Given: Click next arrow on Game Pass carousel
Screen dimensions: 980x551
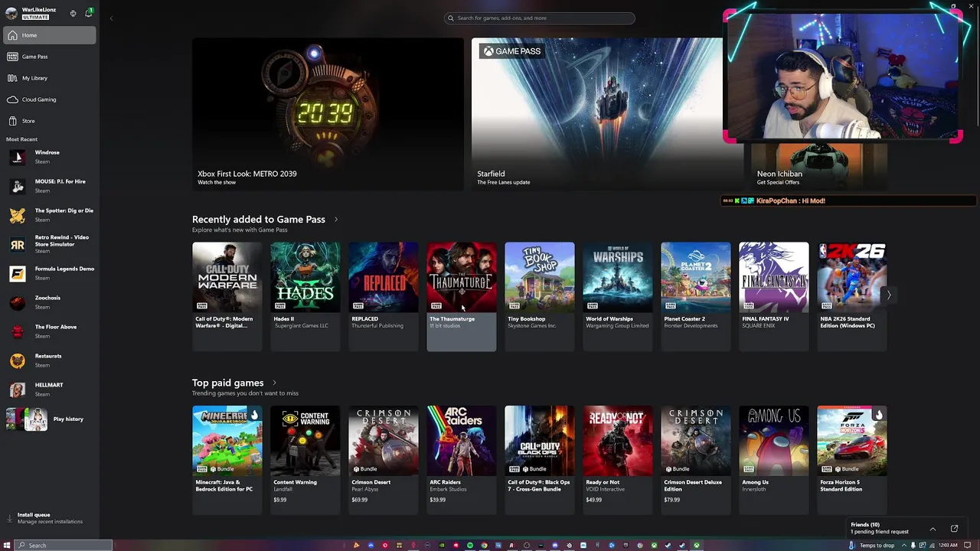Looking at the screenshot, I should 889,295.
